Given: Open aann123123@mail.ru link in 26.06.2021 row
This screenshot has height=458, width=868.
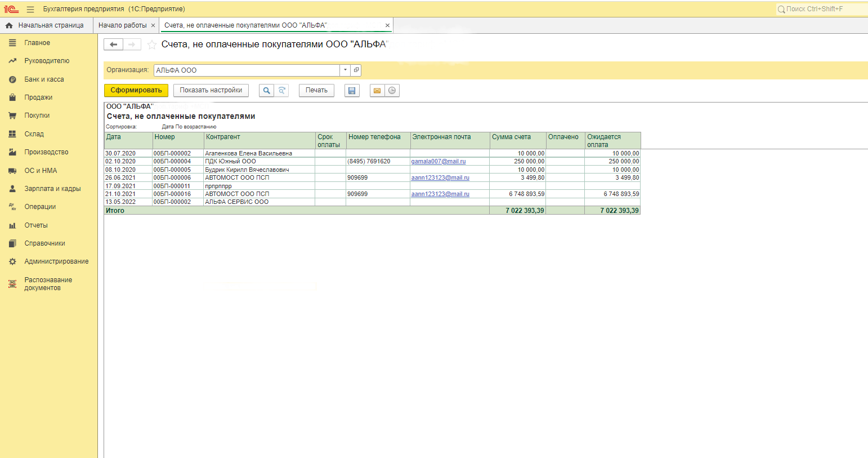Looking at the screenshot, I should point(440,177).
